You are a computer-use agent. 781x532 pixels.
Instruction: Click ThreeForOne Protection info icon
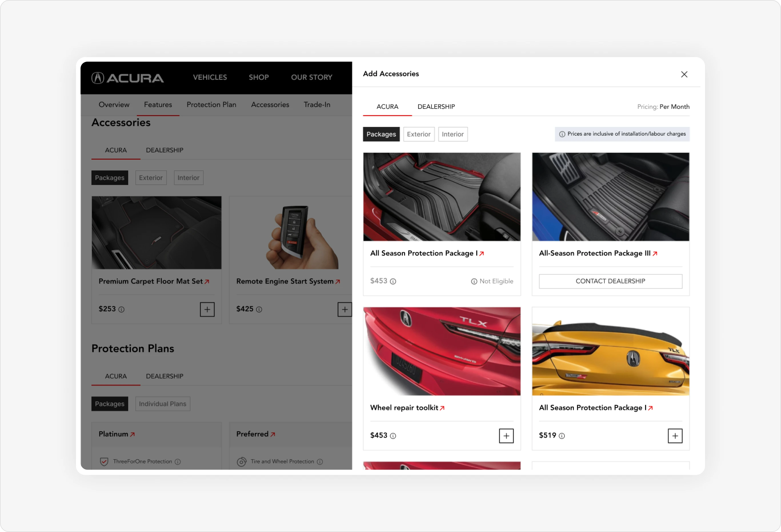[177, 462]
